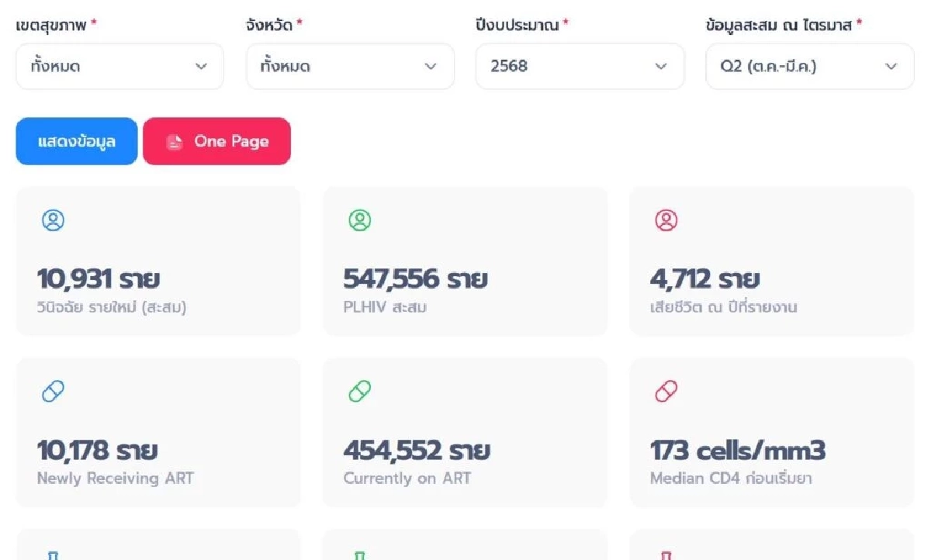Open the Newly Receiving ART card
Image resolution: width=931 pixels, height=560 pixels.
coord(157,432)
